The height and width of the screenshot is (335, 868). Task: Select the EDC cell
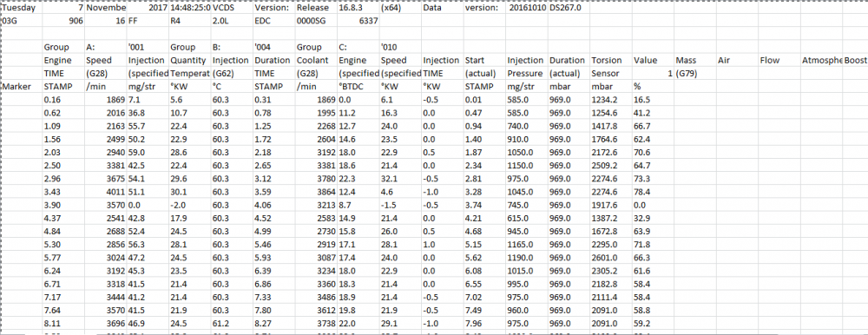[x=274, y=22]
